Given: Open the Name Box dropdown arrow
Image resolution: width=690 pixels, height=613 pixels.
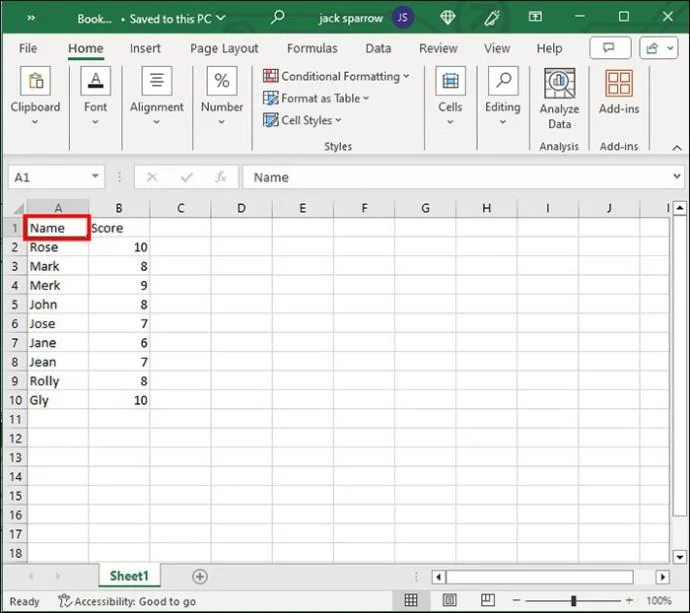Looking at the screenshot, I should pos(96,177).
